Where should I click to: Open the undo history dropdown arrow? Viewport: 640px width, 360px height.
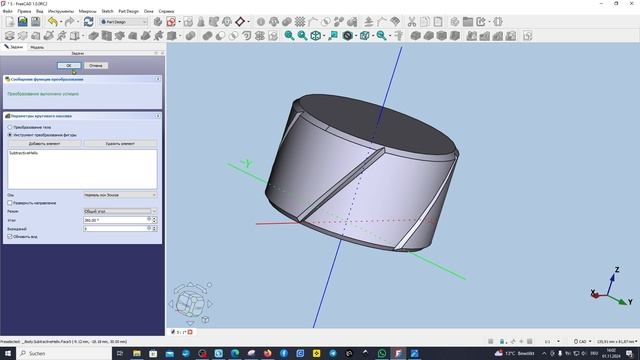(x=60, y=22)
